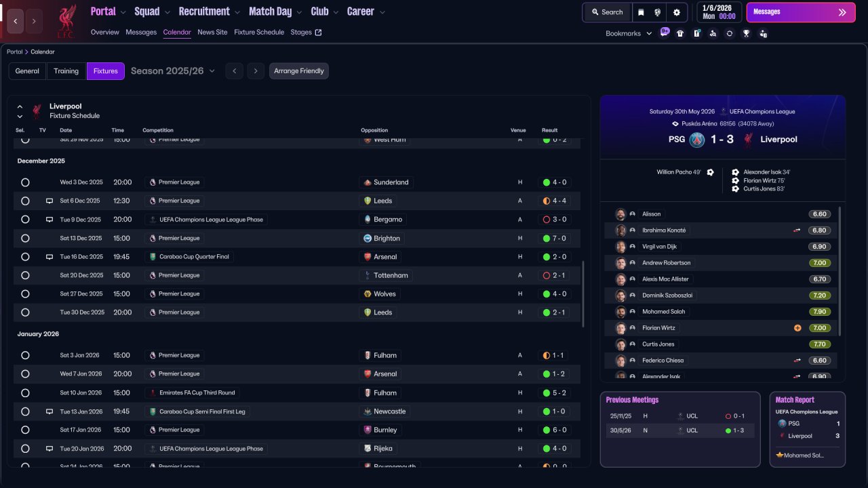Open the settings gear icon
Viewport: 868px width, 488px height.
676,12
